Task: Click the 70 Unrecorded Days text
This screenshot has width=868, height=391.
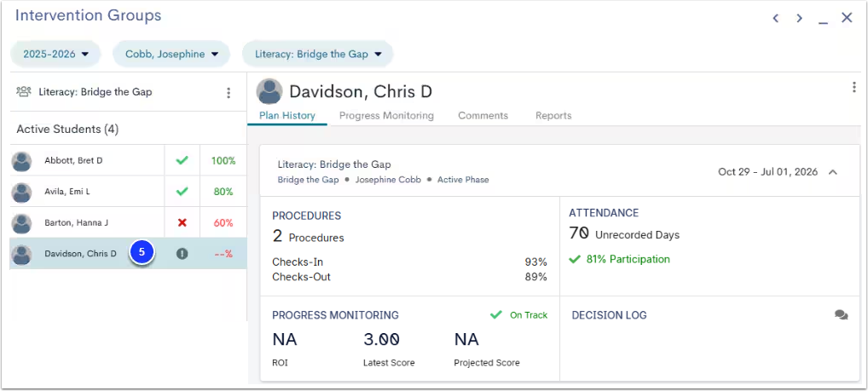Action: click(x=624, y=234)
